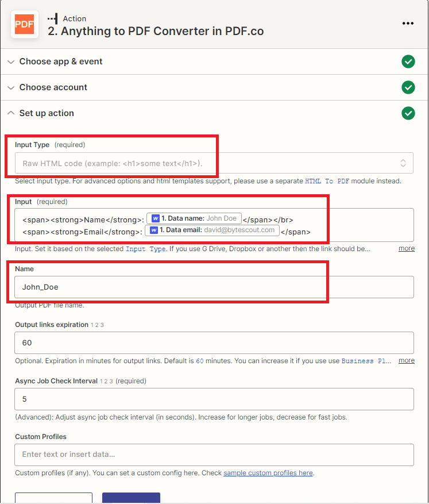Screen dimensions: 429x504
Task: Click the more link below the Input field
Action: 407,248
